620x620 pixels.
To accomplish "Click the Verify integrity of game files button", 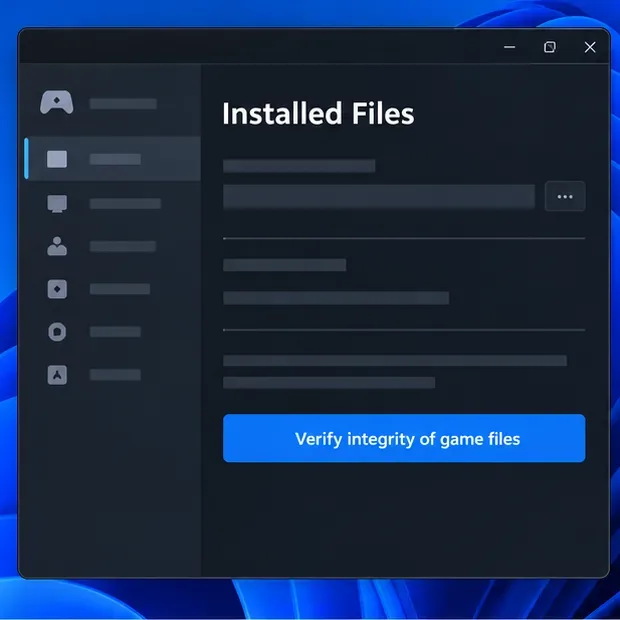I will 404,438.
